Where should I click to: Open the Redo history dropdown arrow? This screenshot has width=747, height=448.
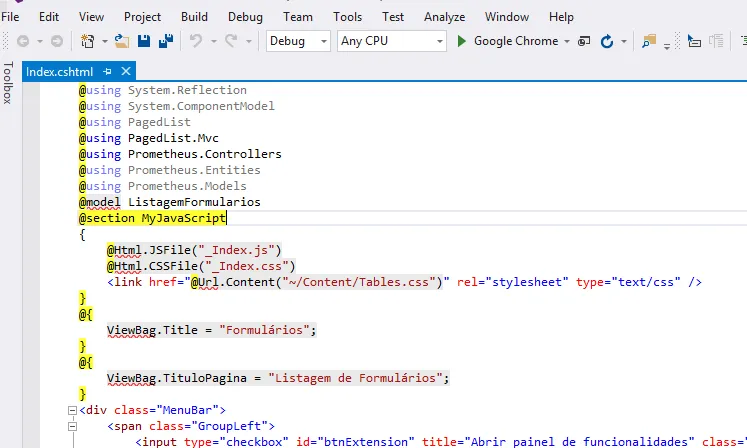click(249, 41)
